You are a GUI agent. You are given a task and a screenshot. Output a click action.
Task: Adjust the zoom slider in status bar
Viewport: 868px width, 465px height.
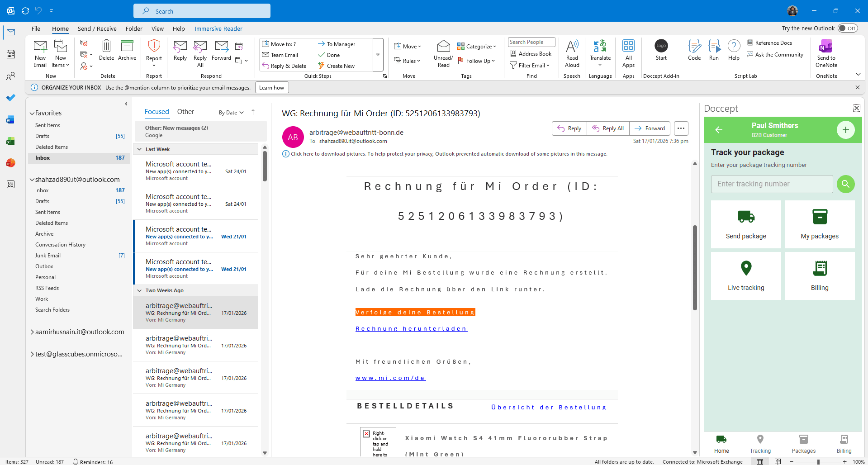tap(818, 462)
